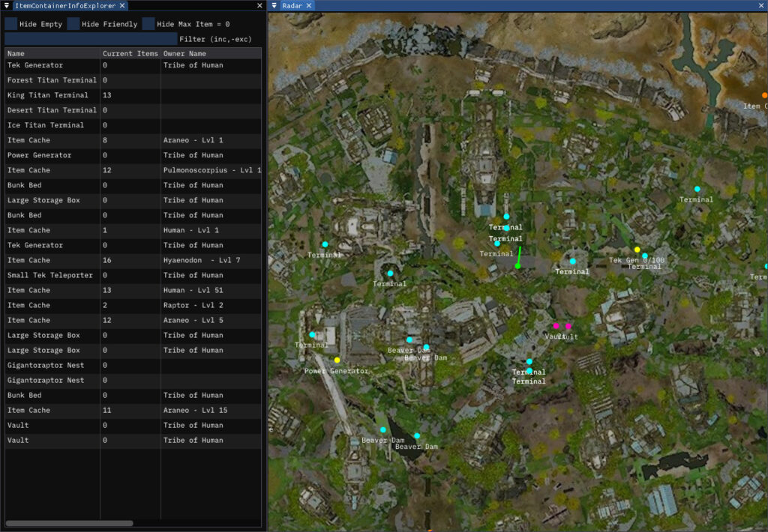This screenshot has height=532, width=768.
Task: Close the ItemContainerInfoExplorer tab with its X
Action: click(x=122, y=5)
